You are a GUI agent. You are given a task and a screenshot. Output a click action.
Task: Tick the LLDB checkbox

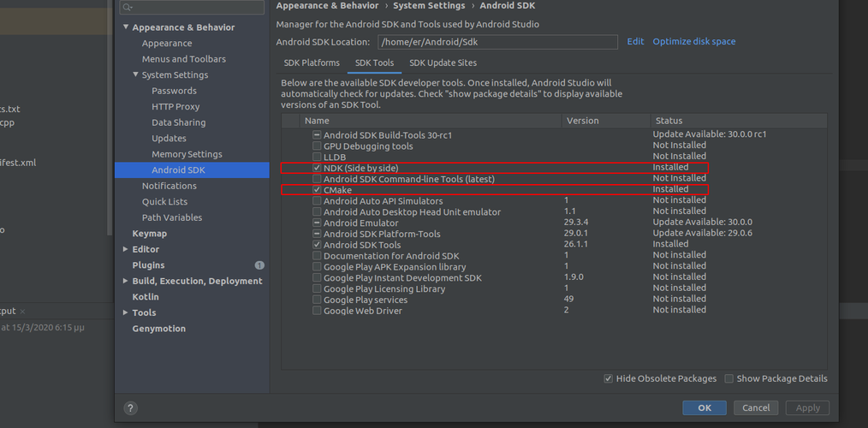point(317,158)
